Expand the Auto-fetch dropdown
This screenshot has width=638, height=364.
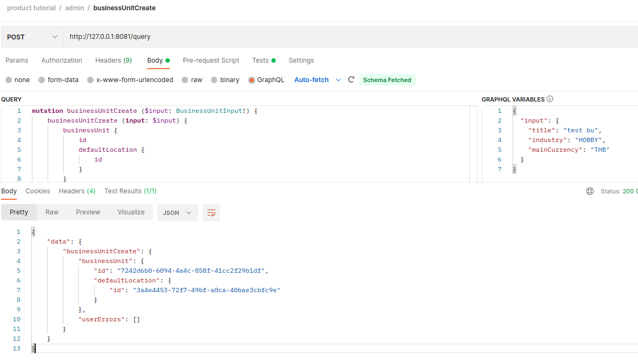[338, 80]
